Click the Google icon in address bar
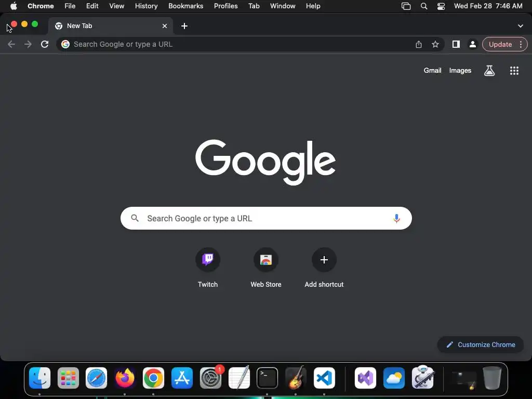This screenshot has width=532, height=399. coord(65,44)
